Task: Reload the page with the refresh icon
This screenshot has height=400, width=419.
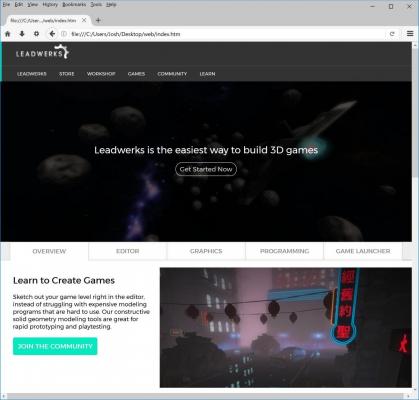Action: 392,34
